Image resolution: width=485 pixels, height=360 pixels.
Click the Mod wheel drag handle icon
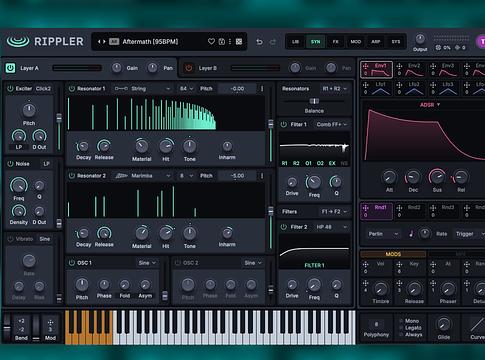pyautogui.click(x=50, y=323)
